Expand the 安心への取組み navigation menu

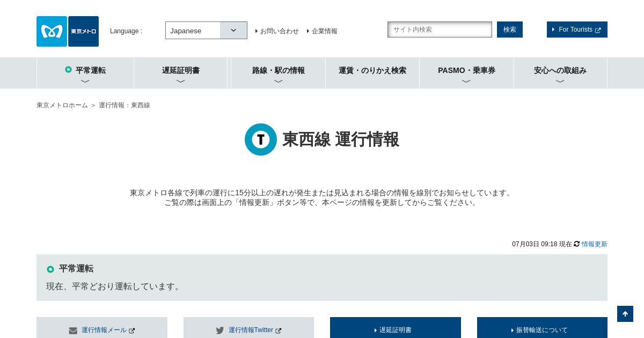[560, 73]
